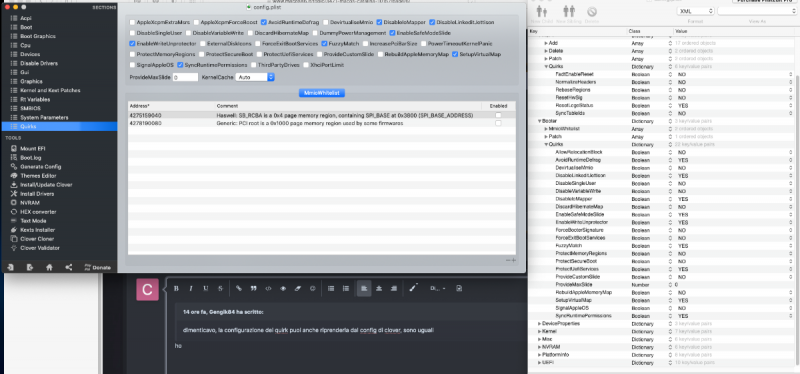Open the XML Format dropdown in PlistEdit Pro
Viewport: 800px width, 374px height.
[695, 11]
